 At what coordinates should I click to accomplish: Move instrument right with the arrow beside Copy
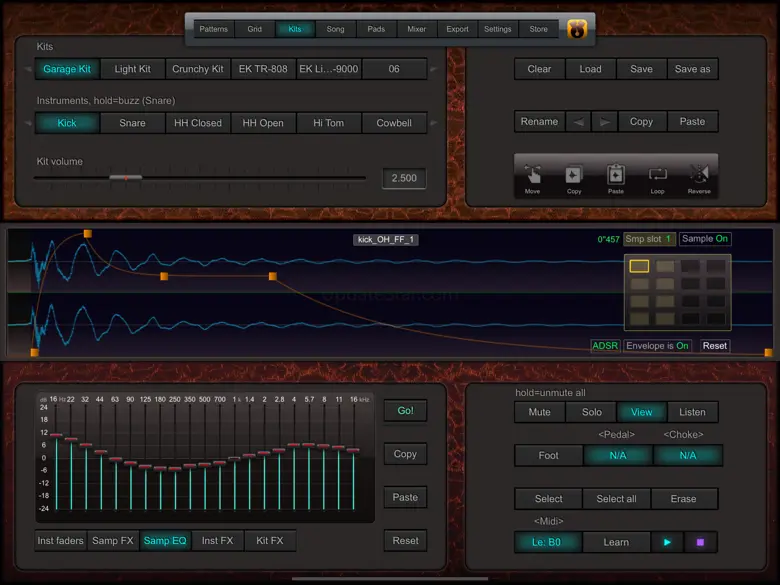click(x=604, y=122)
